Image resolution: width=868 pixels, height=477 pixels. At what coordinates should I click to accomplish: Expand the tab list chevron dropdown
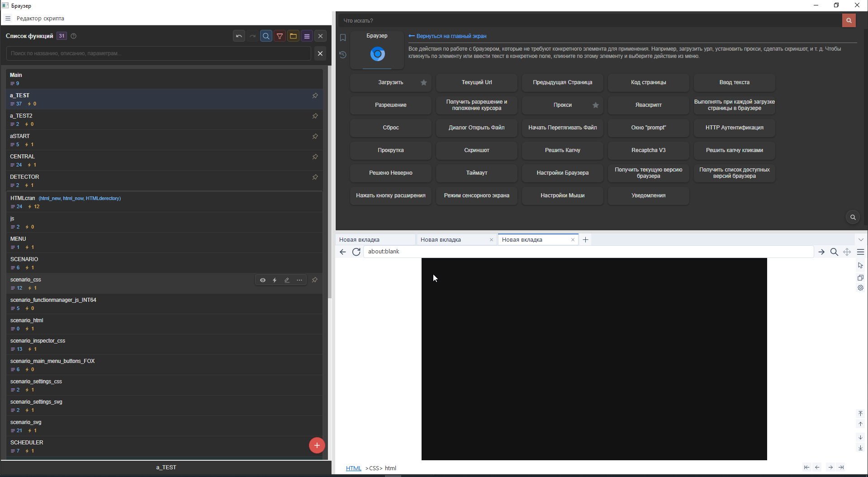[x=861, y=239]
